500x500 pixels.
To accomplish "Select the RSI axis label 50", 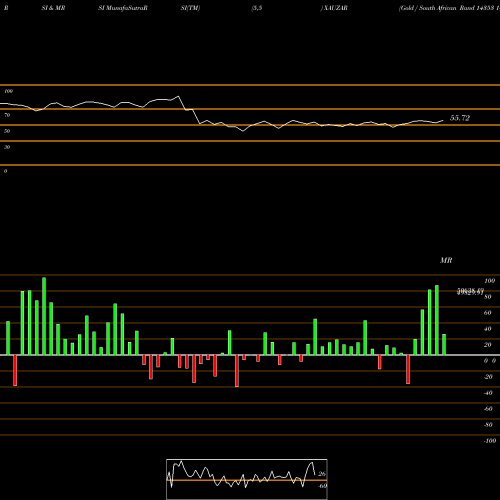I will pyautogui.click(x=7, y=131).
